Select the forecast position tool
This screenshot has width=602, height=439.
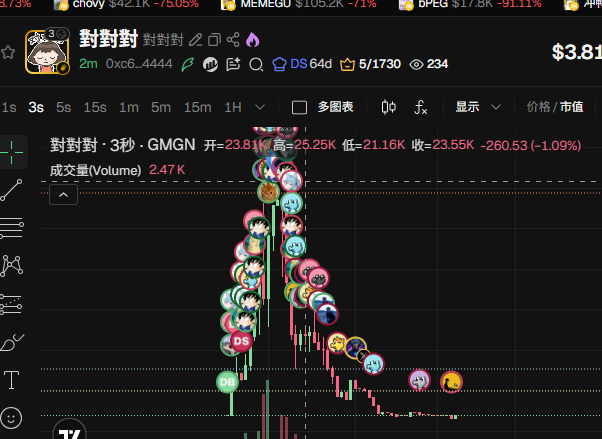[x=12, y=304]
